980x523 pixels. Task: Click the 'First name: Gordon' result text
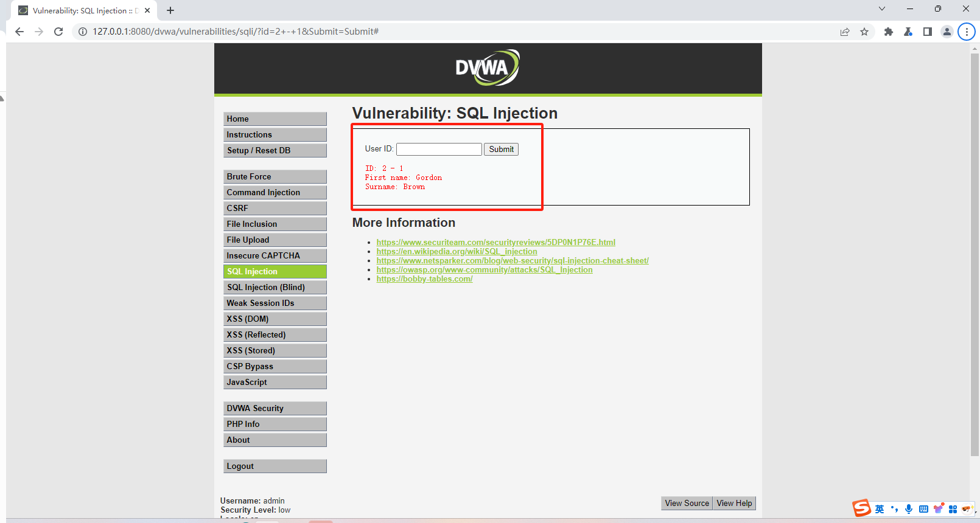[404, 178]
